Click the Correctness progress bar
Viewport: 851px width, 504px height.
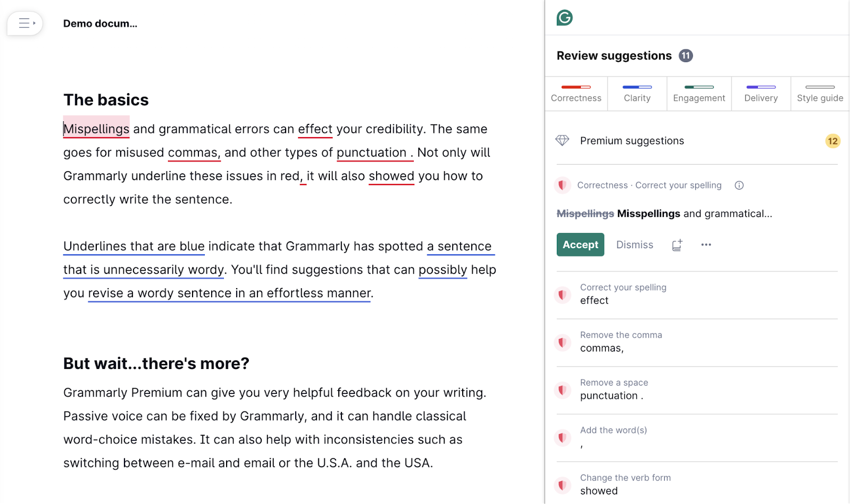click(576, 87)
